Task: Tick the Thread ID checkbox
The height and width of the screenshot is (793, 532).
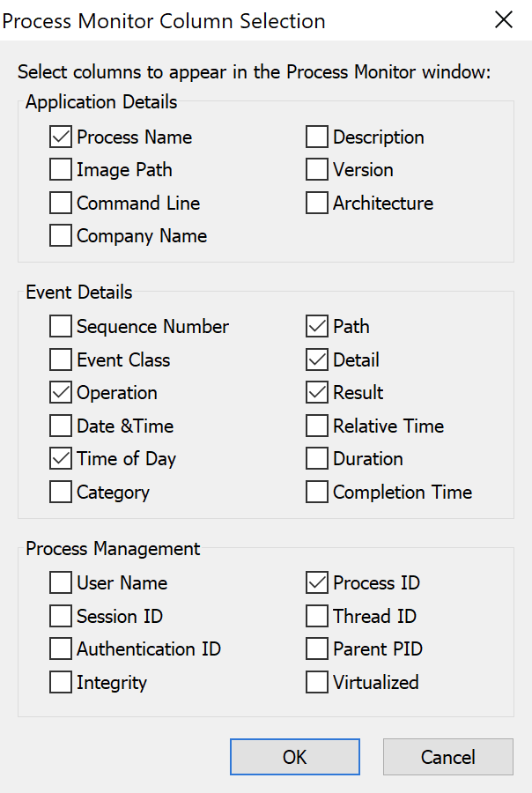Action: 317,617
